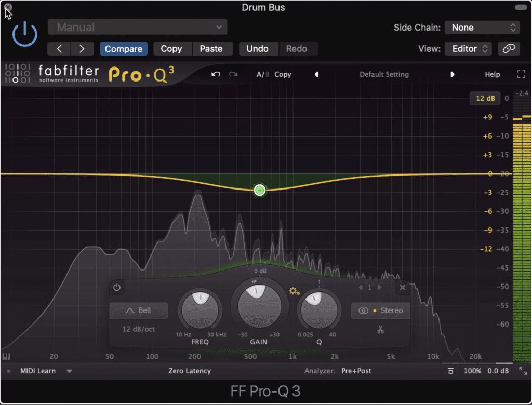This screenshot has height=405, width=532.
Task: Click the Copy button in header
Action: point(171,49)
